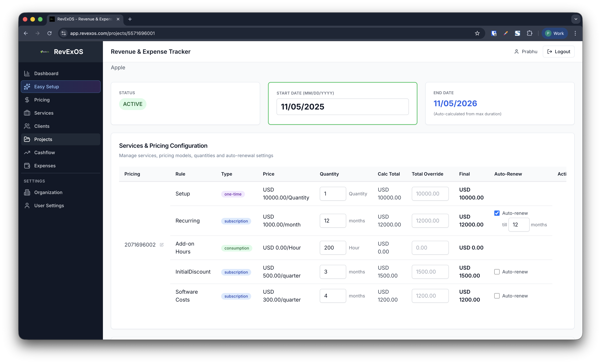The image size is (601, 364).
Task: Click the Add-on Hours quantity field
Action: pyautogui.click(x=332, y=248)
